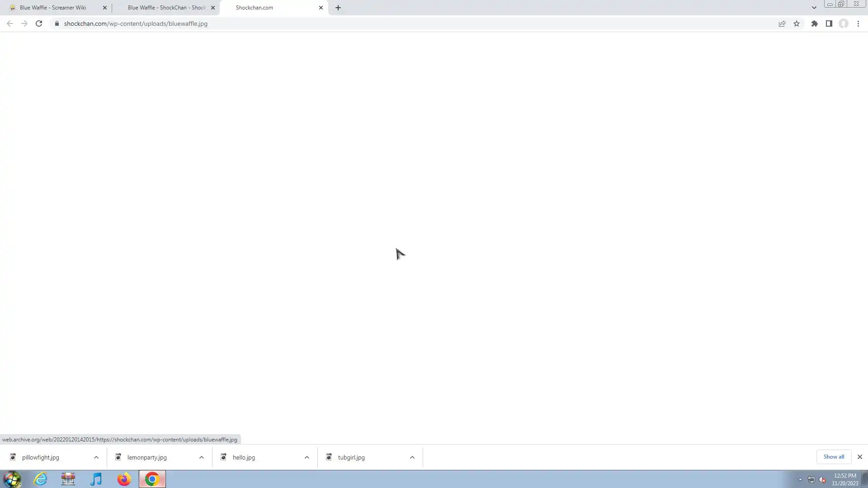
Task: Open Firefox from the taskbar
Action: pyautogui.click(x=124, y=479)
